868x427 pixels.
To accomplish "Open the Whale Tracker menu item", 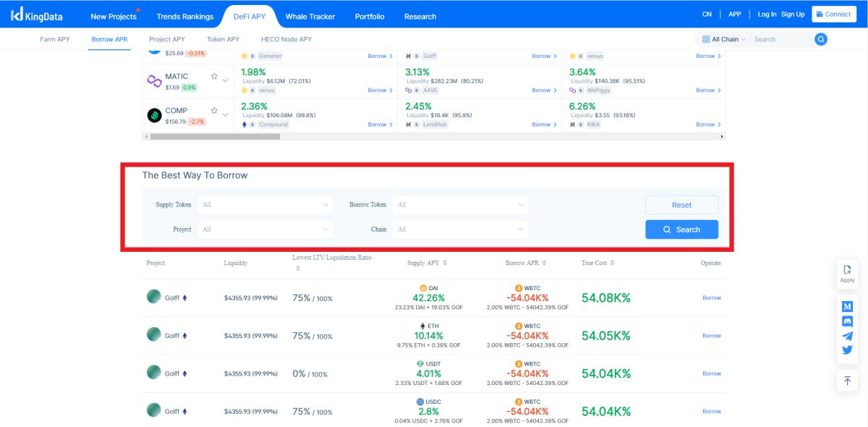I will [310, 15].
